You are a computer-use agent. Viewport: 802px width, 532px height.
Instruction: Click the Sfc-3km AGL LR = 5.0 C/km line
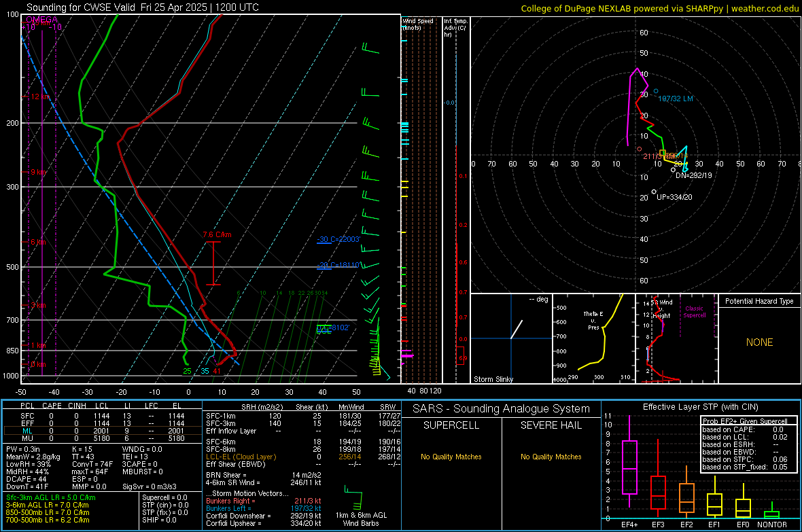coord(51,497)
